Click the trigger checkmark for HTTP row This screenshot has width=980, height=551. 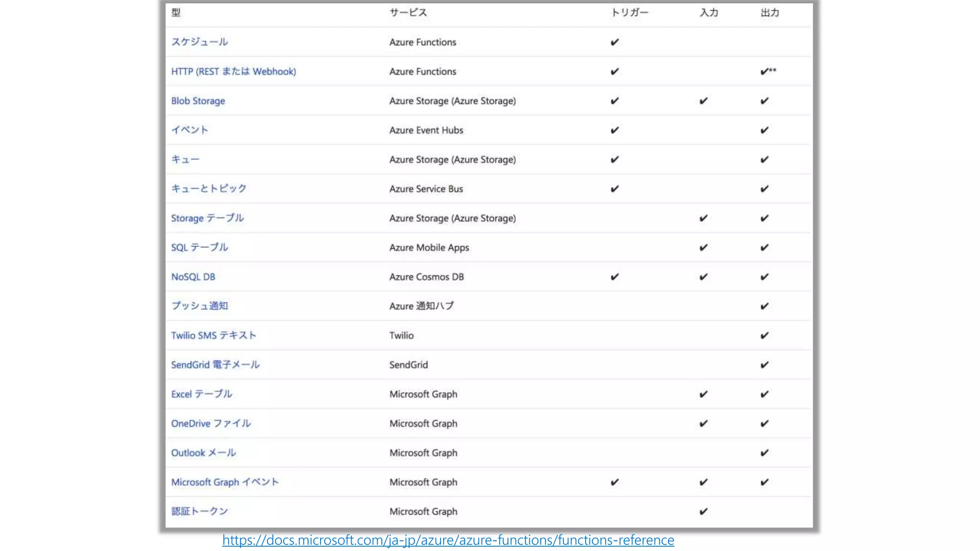(x=615, y=71)
